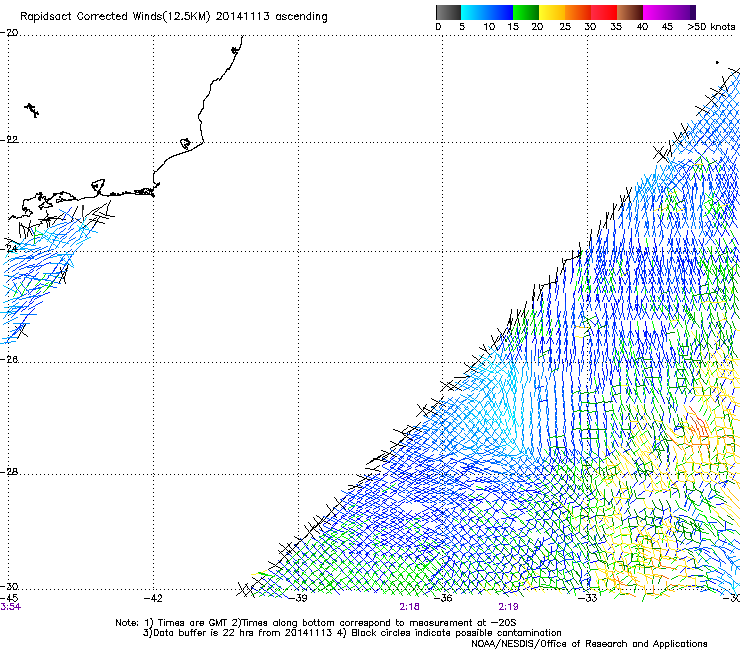Click the '-42' longitude label
Viewport: 740px width, 650px height.
(153, 598)
